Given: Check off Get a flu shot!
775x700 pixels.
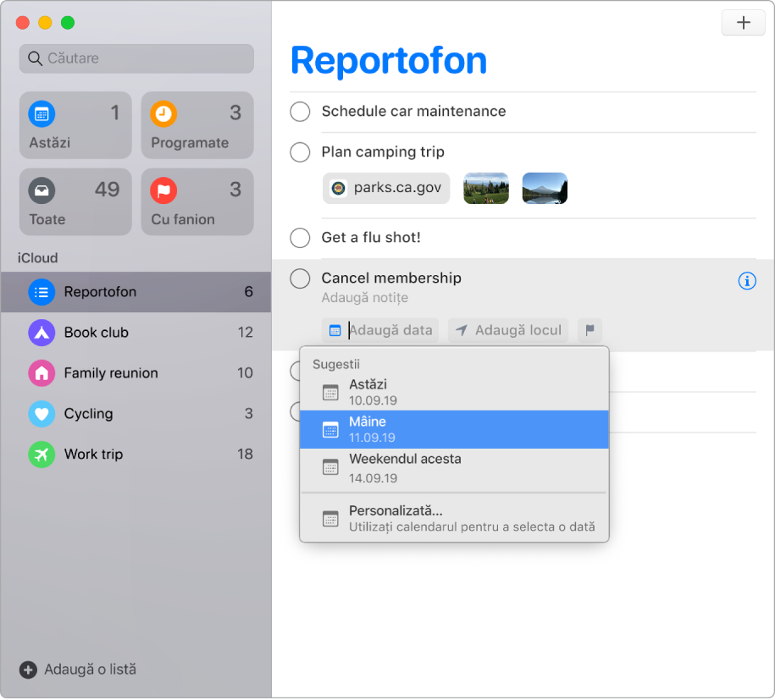Looking at the screenshot, I should (x=300, y=238).
